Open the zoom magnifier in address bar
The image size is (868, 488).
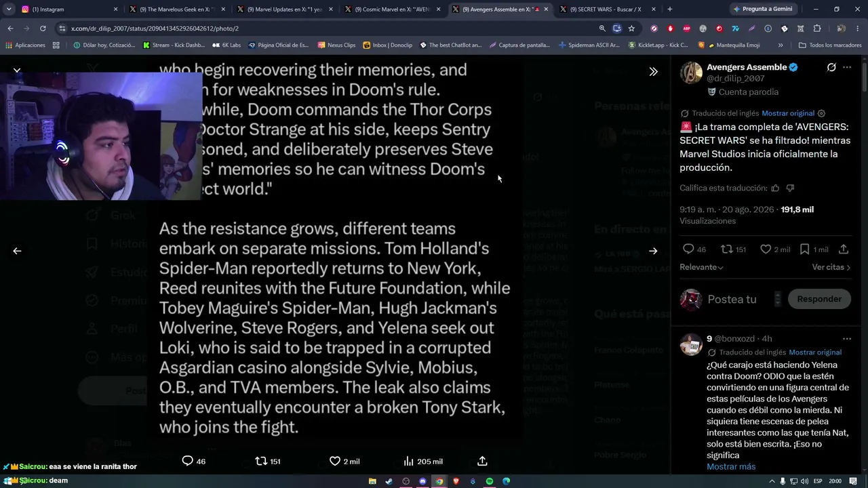click(x=602, y=28)
